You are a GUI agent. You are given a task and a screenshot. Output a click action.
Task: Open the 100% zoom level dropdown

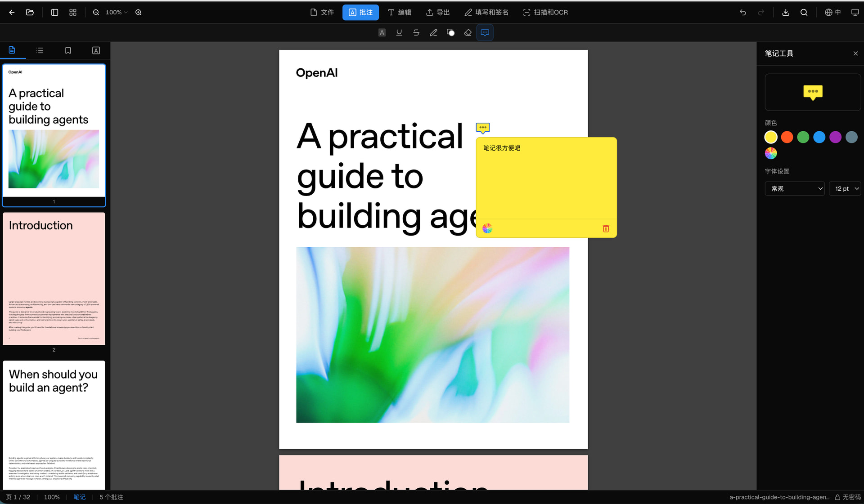(117, 13)
